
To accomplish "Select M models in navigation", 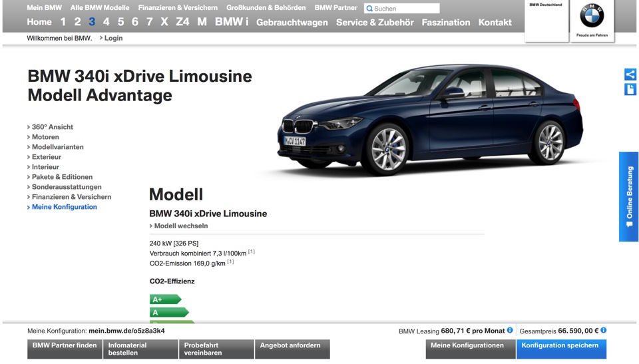I will pyautogui.click(x=202, y=22).
